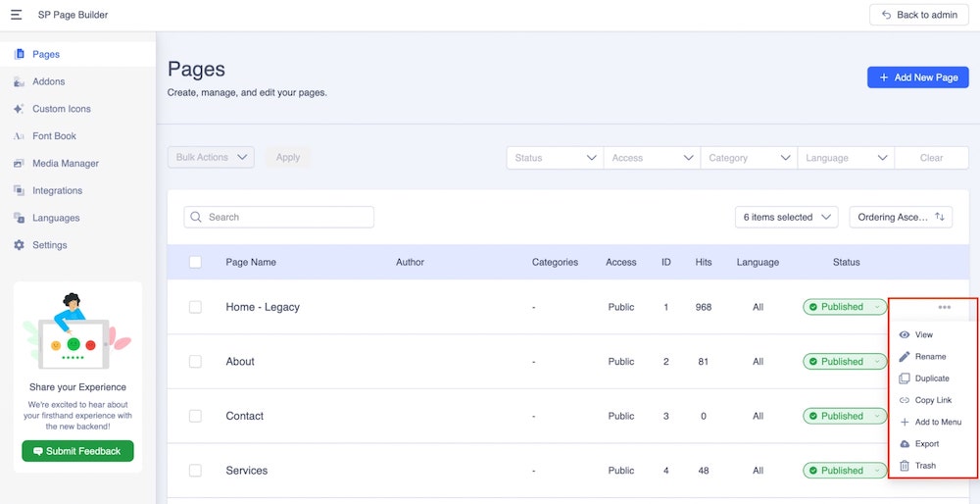This screenshot has width=980, height=504.
Task: Click the Add New Page button
Action: click(917, 77)
